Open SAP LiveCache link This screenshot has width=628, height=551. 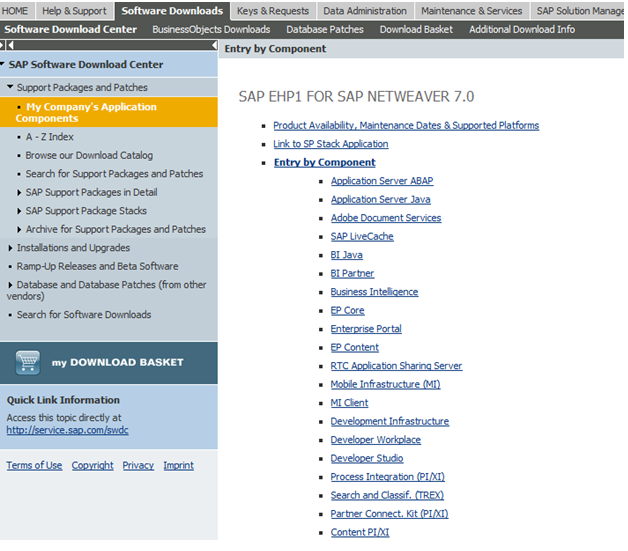click(362, 237)
